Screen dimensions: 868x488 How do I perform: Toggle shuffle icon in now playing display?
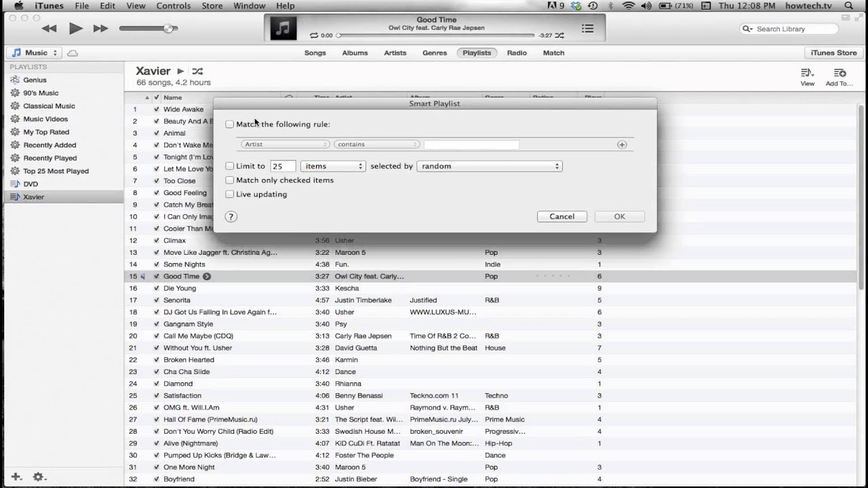(x=561, y=35)
